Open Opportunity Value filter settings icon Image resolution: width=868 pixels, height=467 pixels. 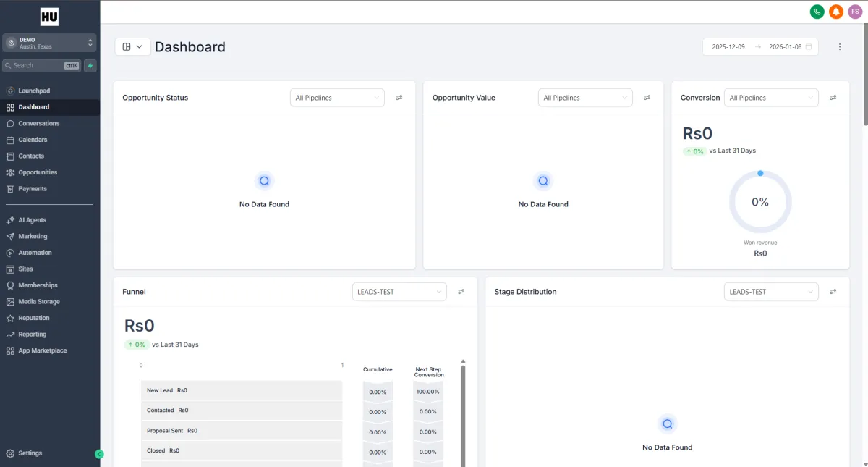647,98
